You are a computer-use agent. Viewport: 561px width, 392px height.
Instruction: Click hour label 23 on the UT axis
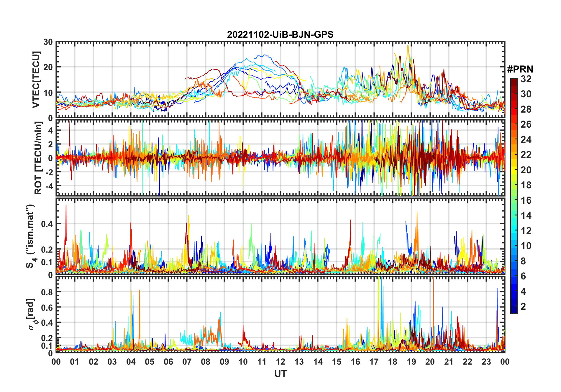click(486, 362)
